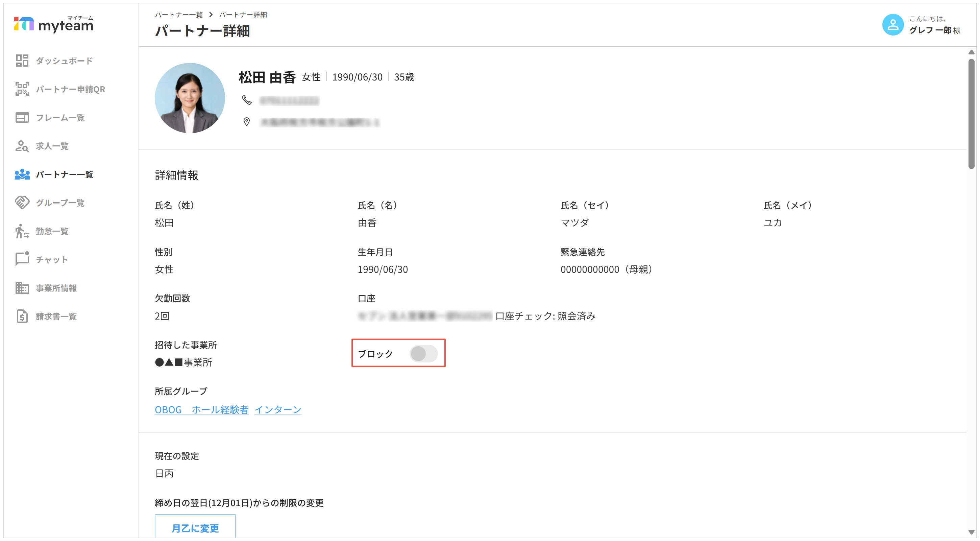Viewport: 980px width, 541px height.
Task: Select the パートナー一覧 people icon
Action: [22, 174]
